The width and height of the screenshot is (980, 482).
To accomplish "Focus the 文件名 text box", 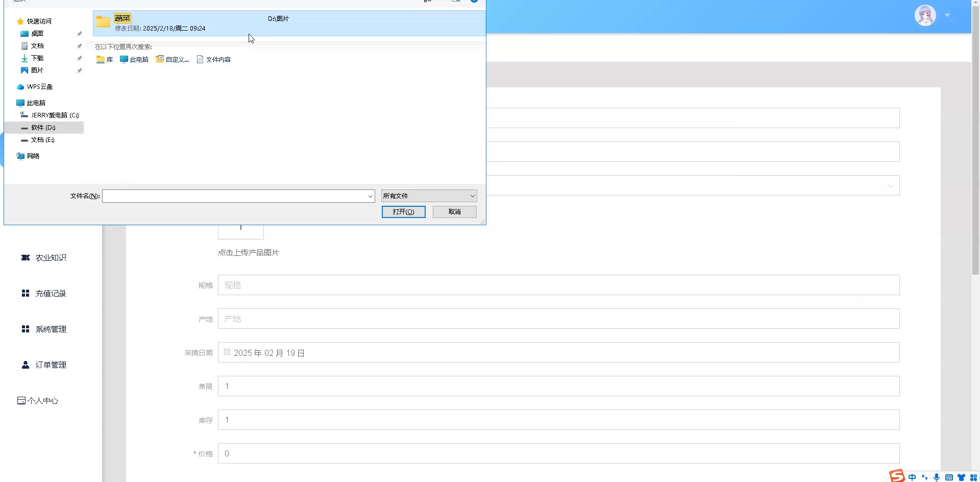I will [234, 196].
